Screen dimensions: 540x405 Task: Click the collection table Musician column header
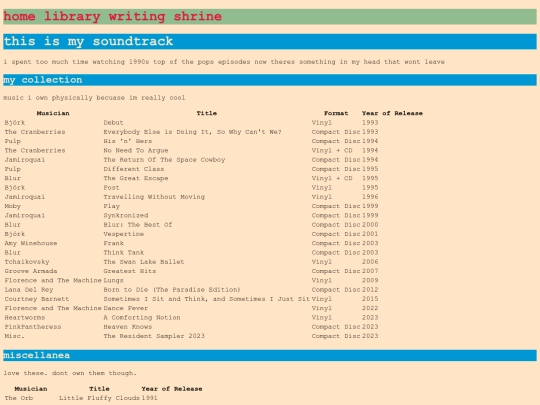click(x=53, y=113)
